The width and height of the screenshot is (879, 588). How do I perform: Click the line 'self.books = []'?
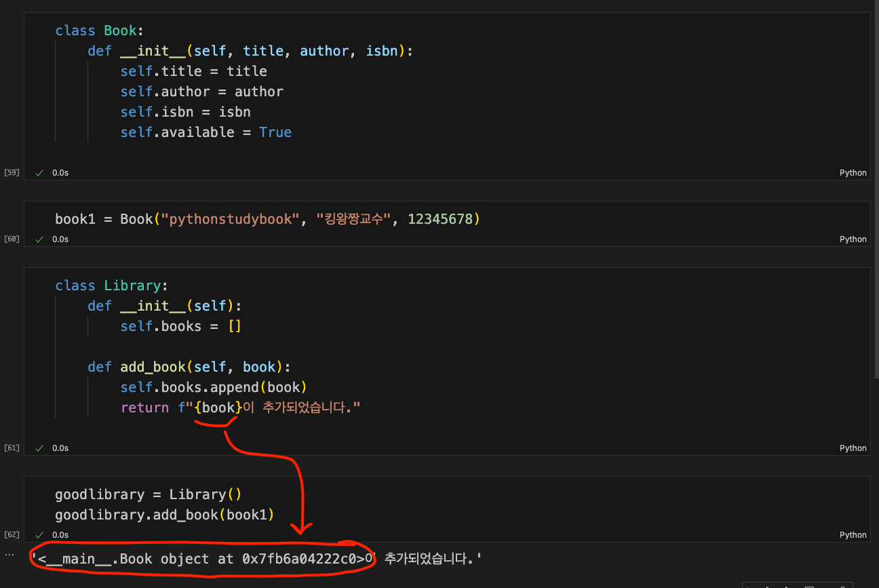181,326
